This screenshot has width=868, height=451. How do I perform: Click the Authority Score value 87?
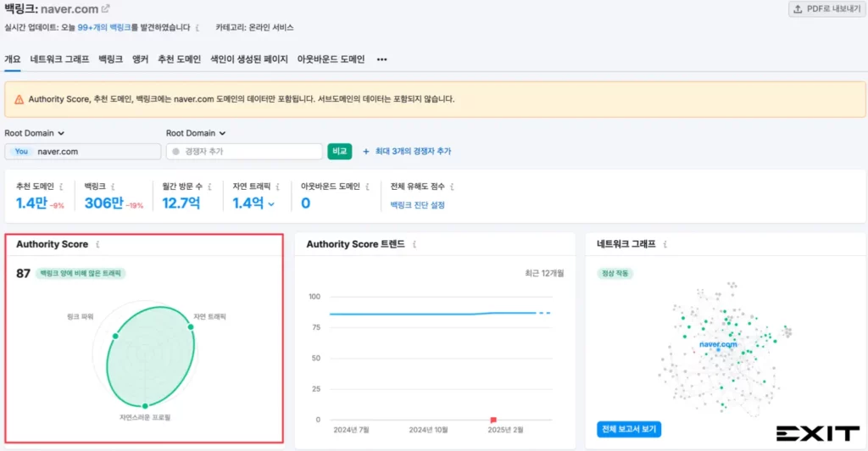point(23,273)
